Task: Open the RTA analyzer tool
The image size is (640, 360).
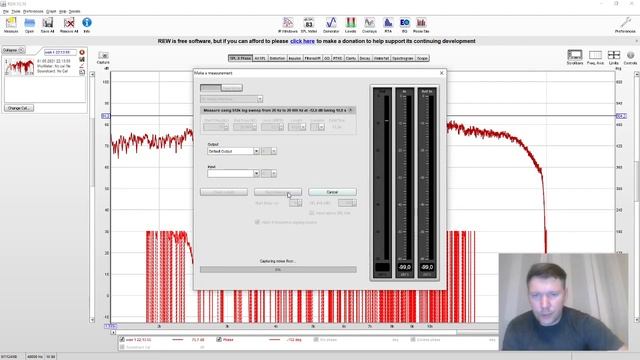Action: coord(388,25)
